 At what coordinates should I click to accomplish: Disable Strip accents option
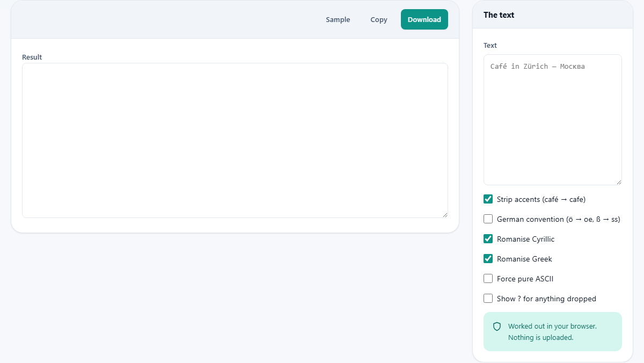pos(488,199)
